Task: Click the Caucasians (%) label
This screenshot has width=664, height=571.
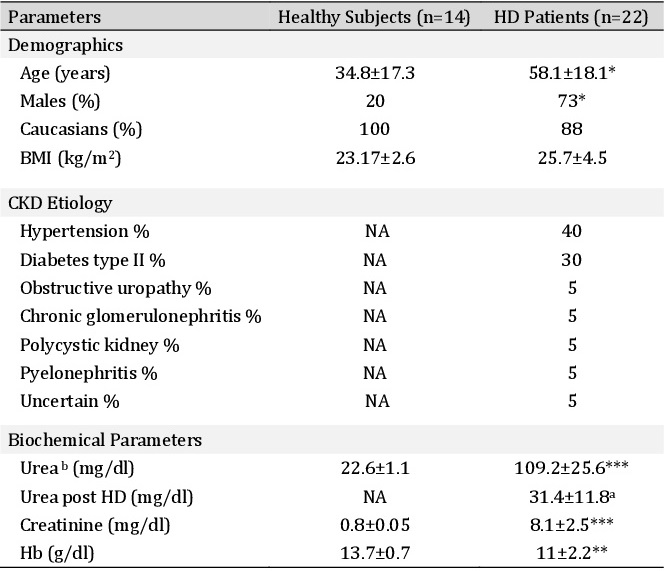Action: pyautogui.click(x=81, y=129)
